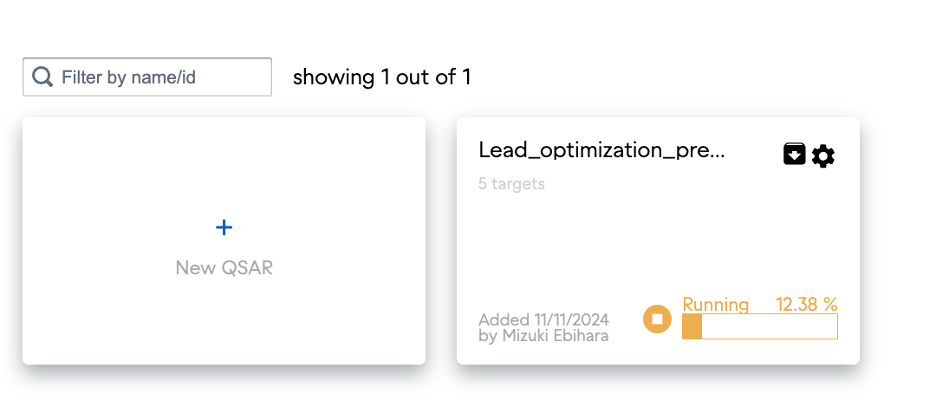936x406 pixels.
Task: Click the unfilled portion of the progress bar
Action: point(768,327)
